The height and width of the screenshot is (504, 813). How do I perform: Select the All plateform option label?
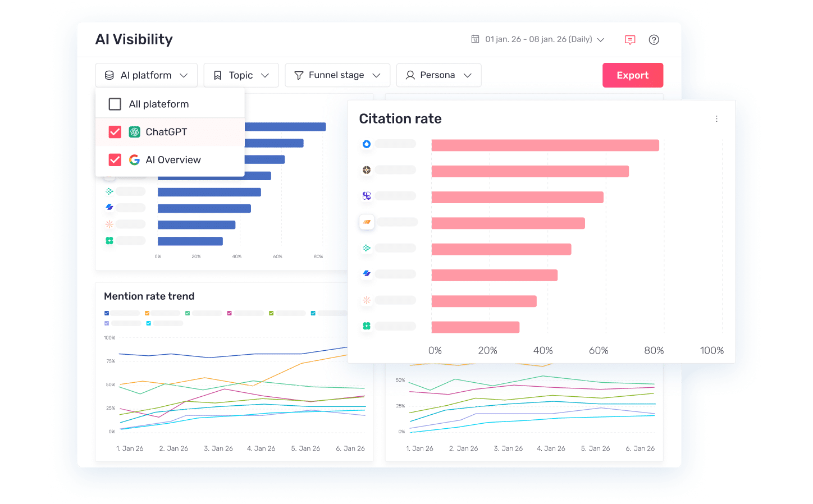coord(159,104)
